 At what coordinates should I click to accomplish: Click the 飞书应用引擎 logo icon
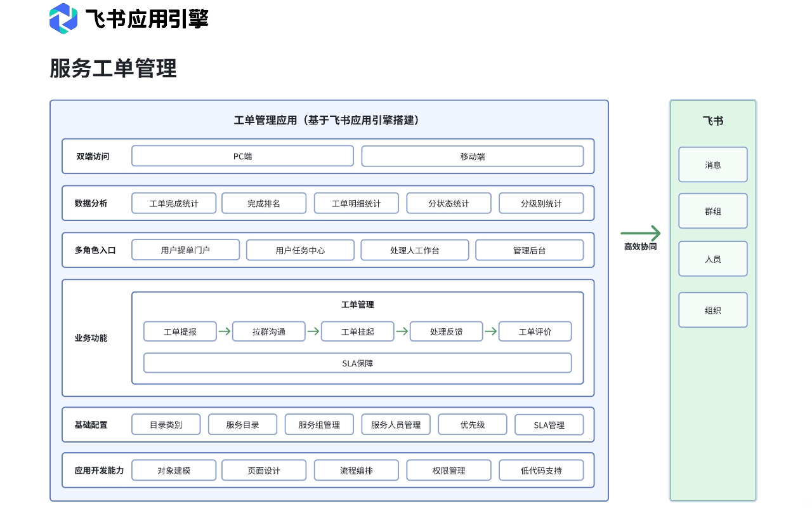[63, 18]
